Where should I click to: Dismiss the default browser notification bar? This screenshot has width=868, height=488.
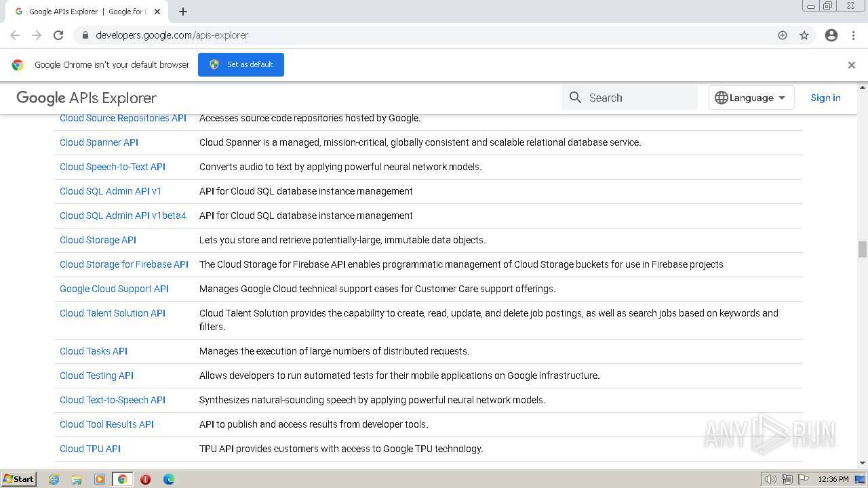(852, 65)
